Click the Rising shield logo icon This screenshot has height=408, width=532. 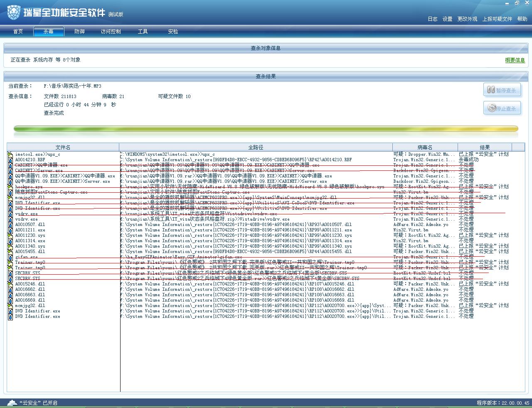(14, 12)
